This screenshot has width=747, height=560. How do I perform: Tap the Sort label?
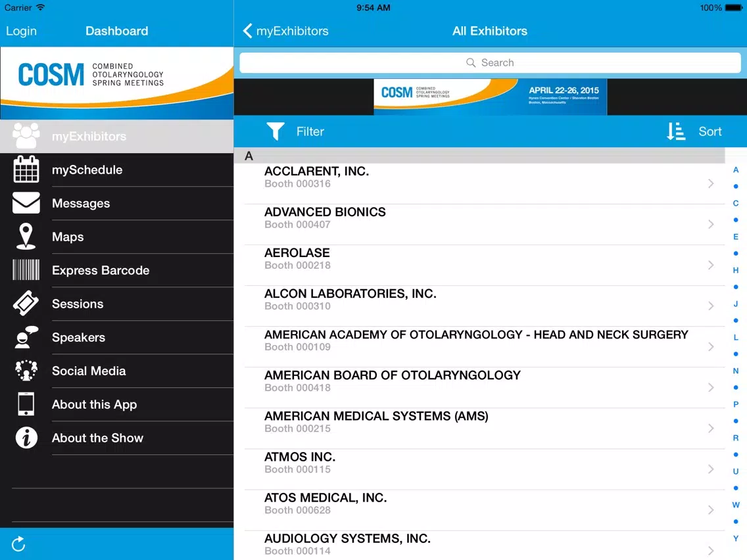tap(710, 131)
